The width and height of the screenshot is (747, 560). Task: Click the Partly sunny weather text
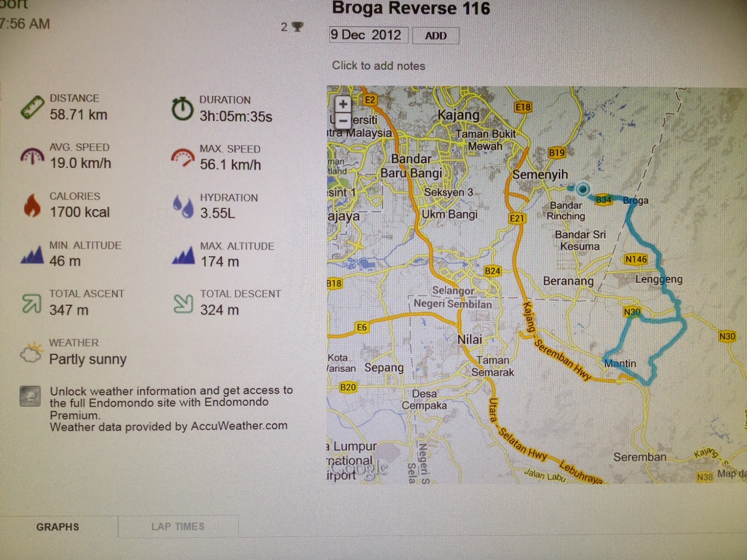88,359
